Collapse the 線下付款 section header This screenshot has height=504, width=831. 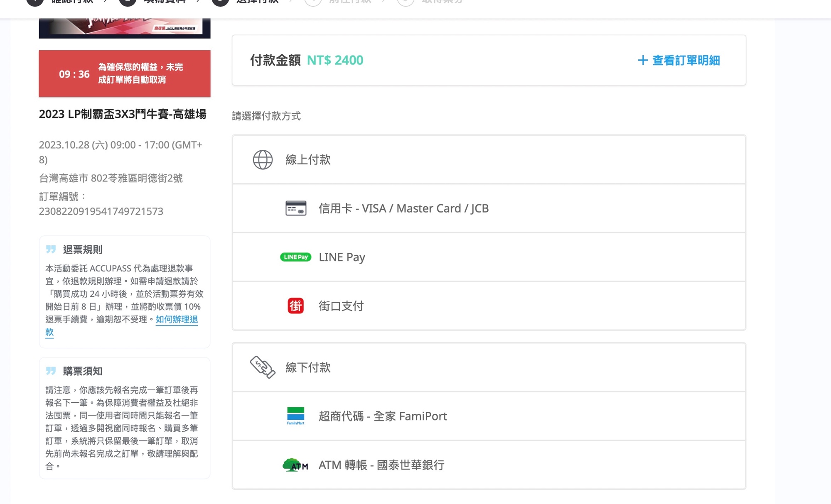pos(308,367)
